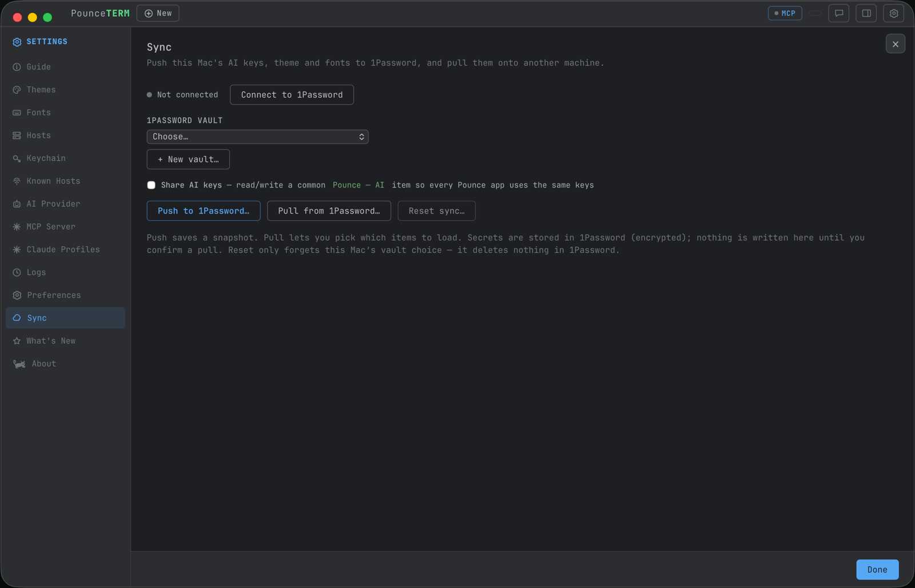The height and width of the screenshot is (588, 915).
Task: Click the Keychain key icon in the sidebar
Action: 17,158
